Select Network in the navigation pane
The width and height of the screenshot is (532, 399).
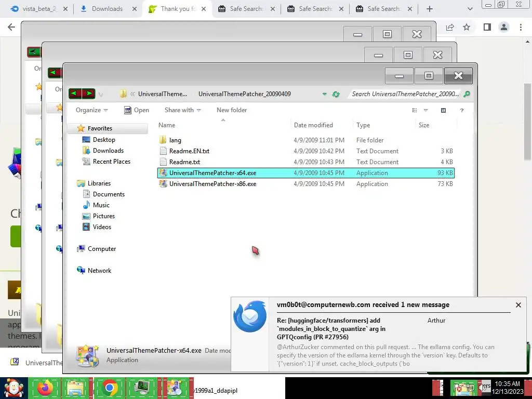click(x=99, y=270)
